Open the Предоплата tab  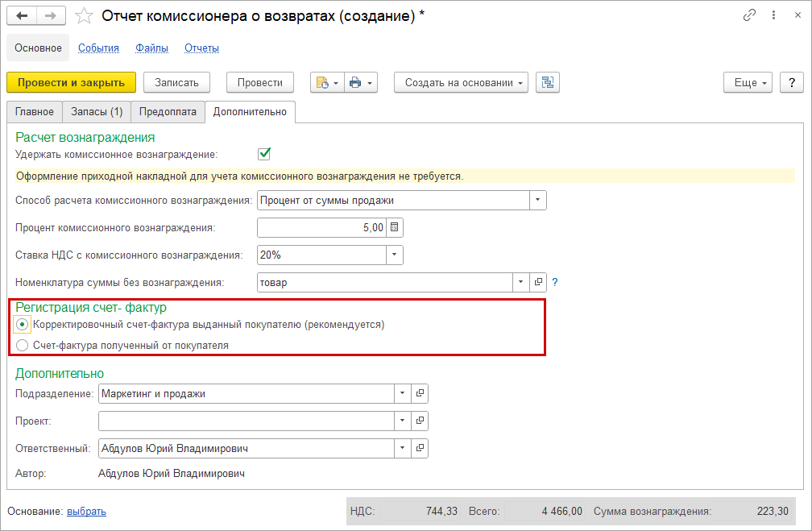click(x=168, y=112)
